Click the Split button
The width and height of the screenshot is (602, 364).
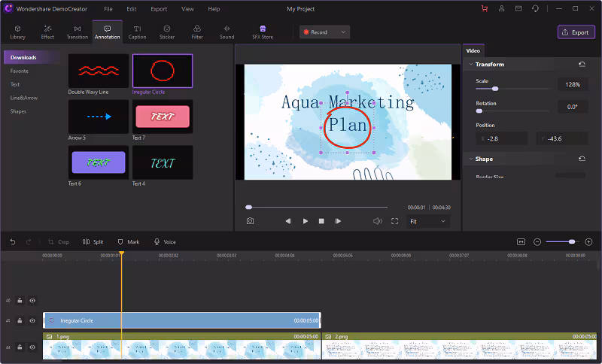pos(93,241)
